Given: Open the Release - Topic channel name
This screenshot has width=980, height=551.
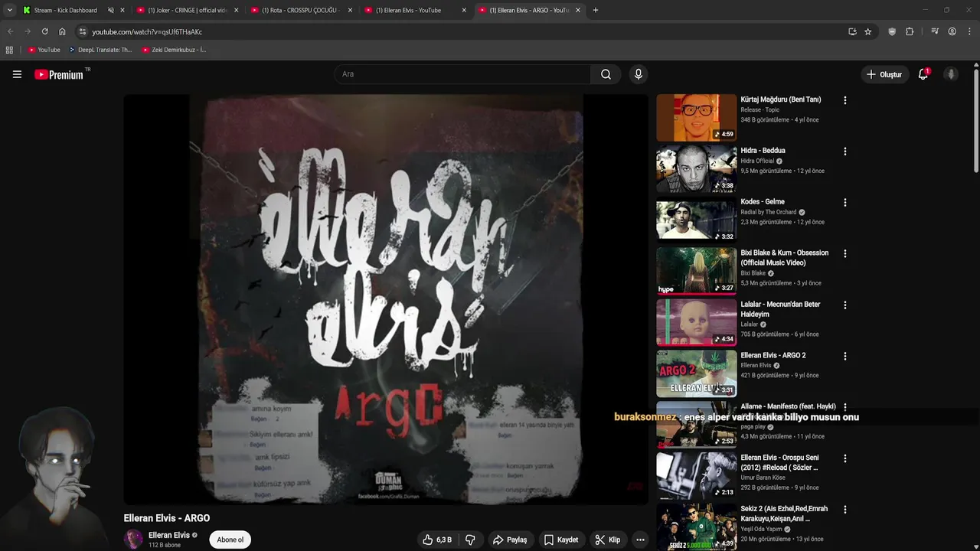Looking at the screenshot, I should coord(759,110).
